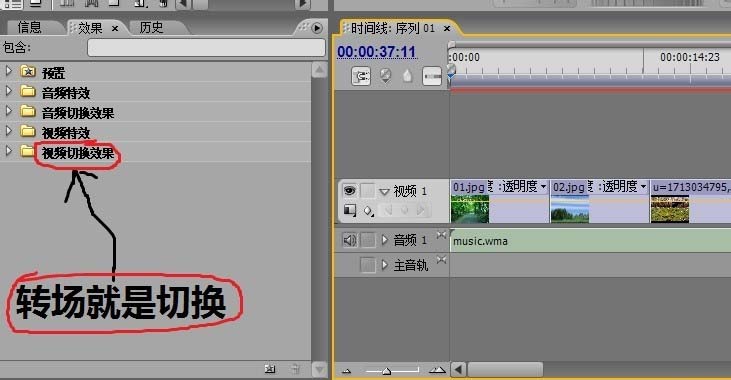
Task: Click Show Keyframes diamond icon on 视频 1
Action: [x=369, y=211]
